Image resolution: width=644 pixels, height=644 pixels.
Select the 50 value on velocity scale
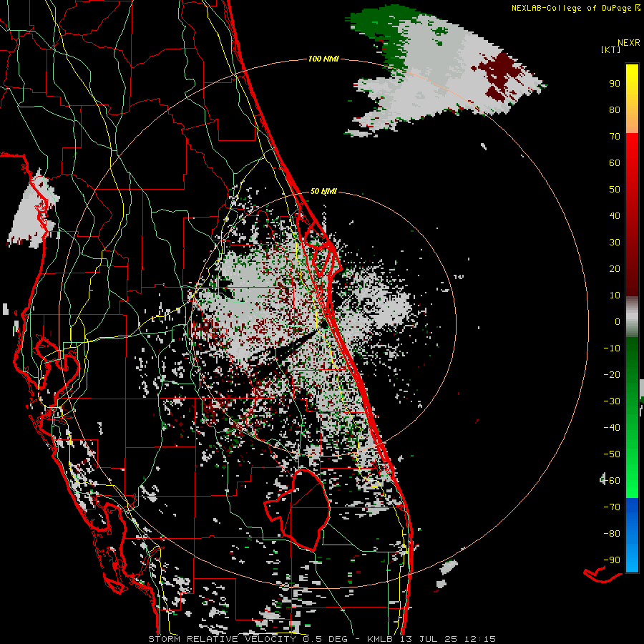click(x=615, y=190)
